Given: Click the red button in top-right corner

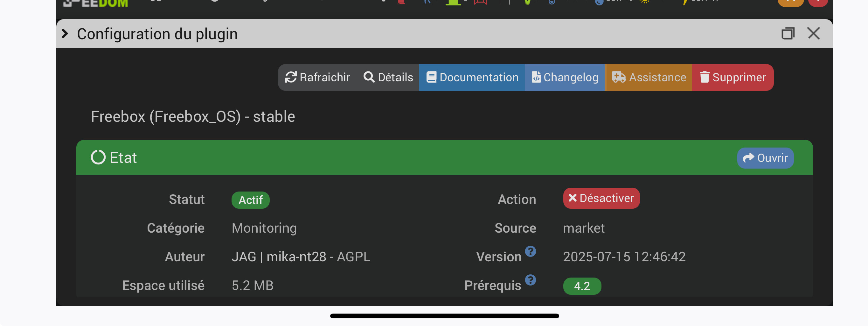Looking at the screenshot, I should point(817,2).
